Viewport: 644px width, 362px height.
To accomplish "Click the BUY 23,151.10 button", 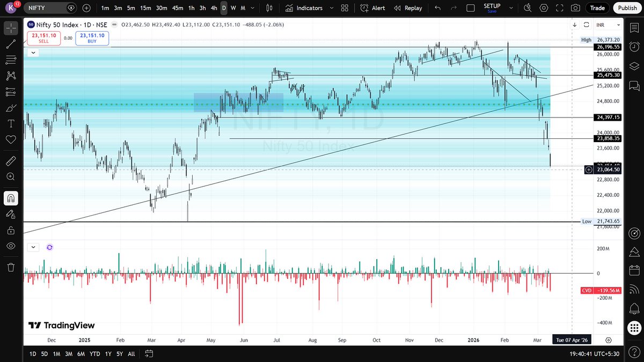I will (x=92, y=38).
